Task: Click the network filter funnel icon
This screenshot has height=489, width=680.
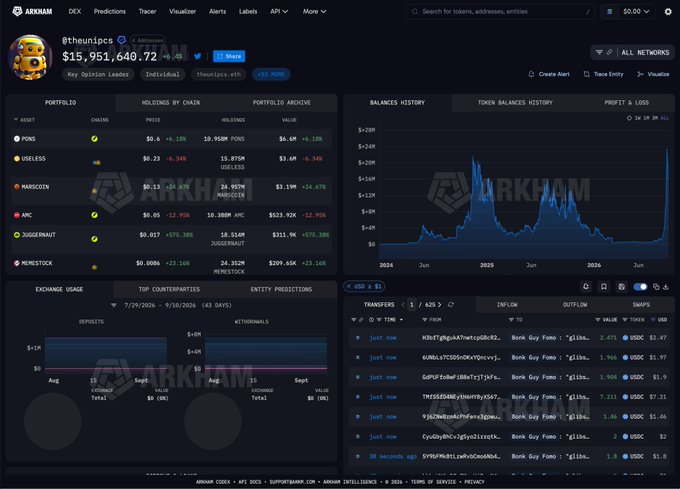Action: [599, 52]
